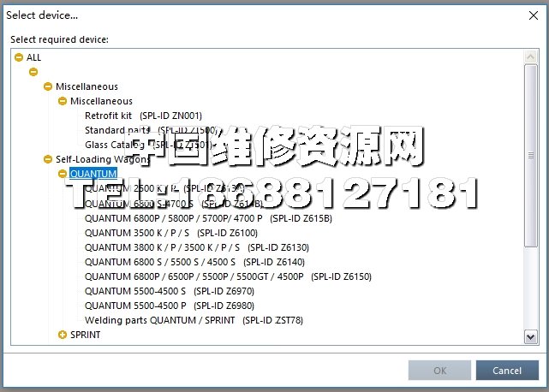The width and height of the screenshot is (549, 392).
Task: Select QUANTUM 3800 K / P Z6130 entry
Action: click(x=196, y=246)
